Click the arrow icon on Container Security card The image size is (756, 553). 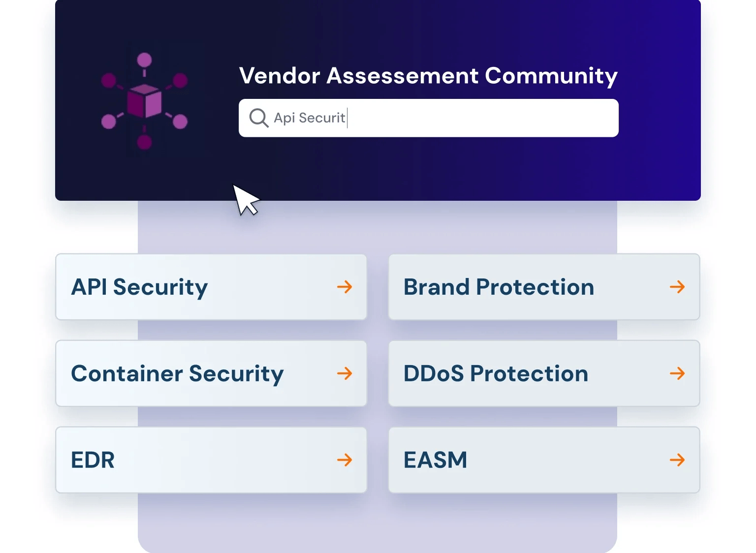tap(345, 373)
